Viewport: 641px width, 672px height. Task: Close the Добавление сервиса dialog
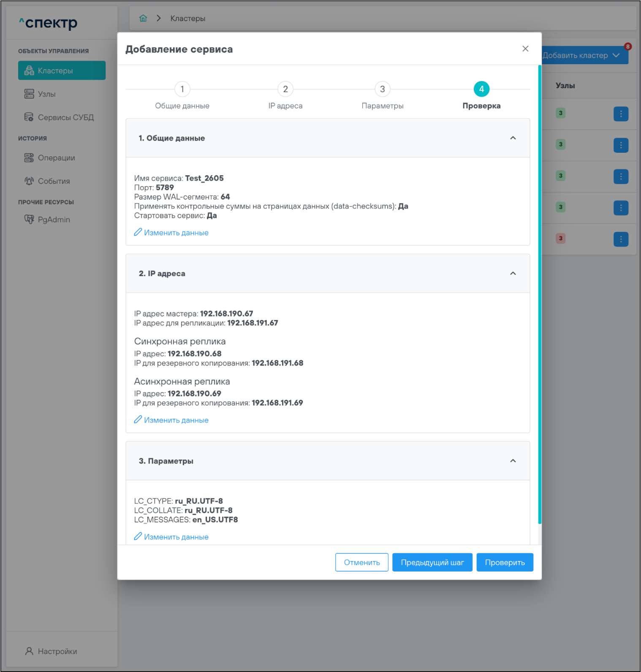click(525, 49)
